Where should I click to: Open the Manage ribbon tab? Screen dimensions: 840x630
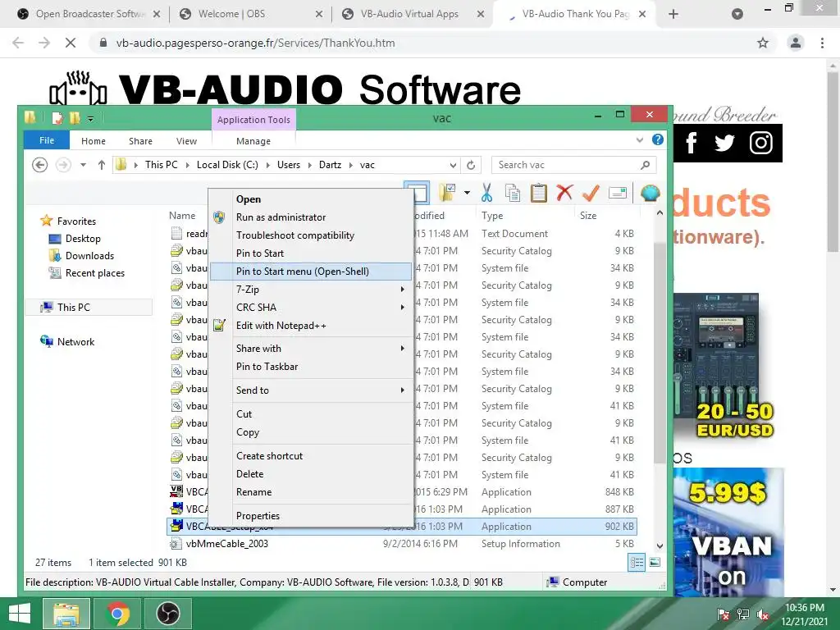[x=253, y=141]
